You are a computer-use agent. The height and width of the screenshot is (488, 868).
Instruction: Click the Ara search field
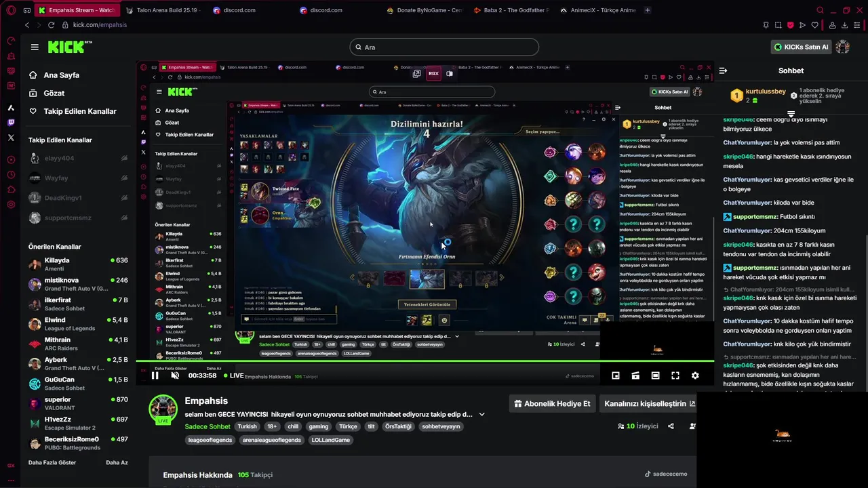(444, 47)
